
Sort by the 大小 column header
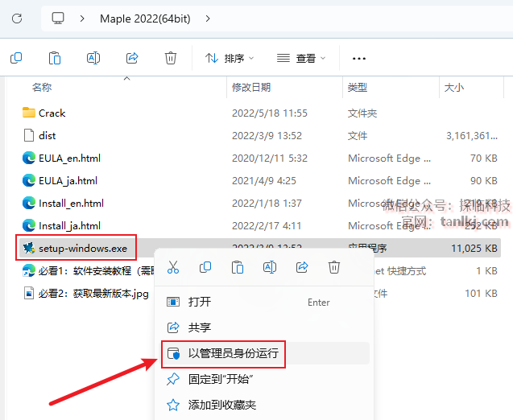click(x=453, y=87)
